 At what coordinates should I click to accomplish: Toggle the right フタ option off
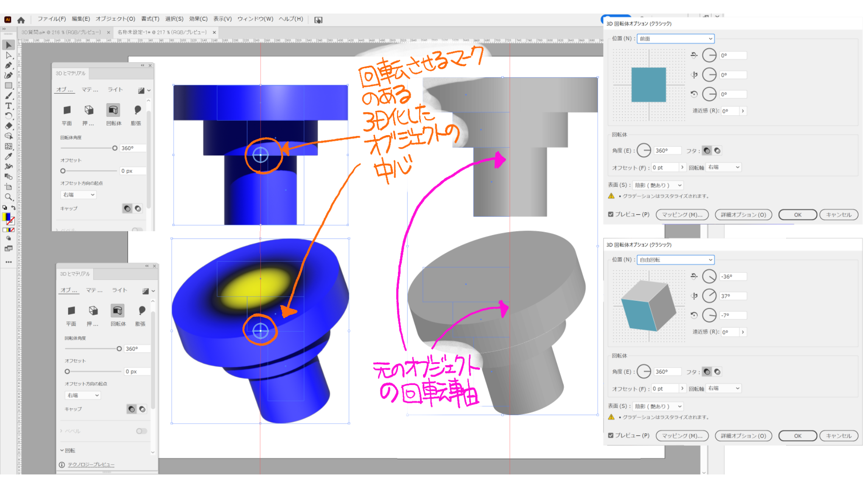[x=716, y=150]
